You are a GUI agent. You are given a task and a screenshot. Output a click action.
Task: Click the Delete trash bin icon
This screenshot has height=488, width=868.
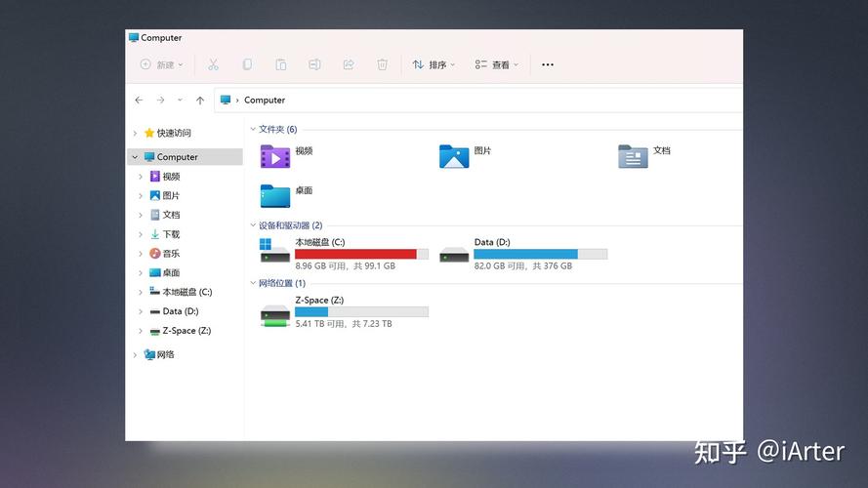coord(382,64)
